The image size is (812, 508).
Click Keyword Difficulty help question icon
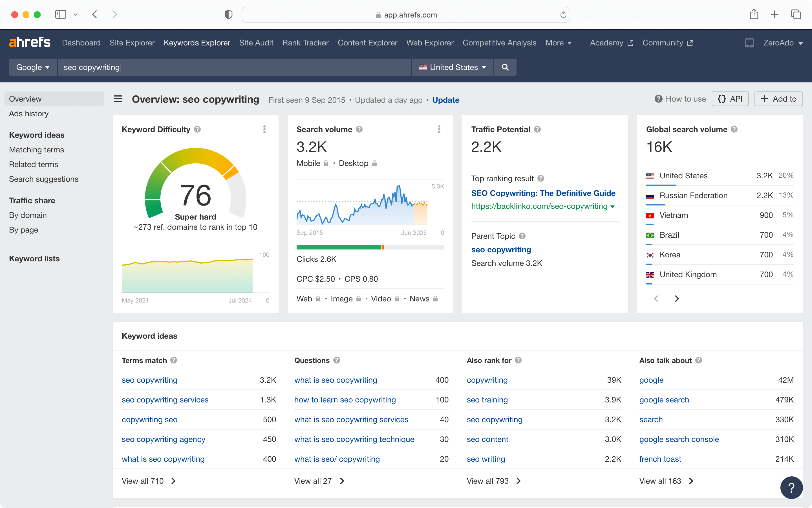[x=197, y=129]
